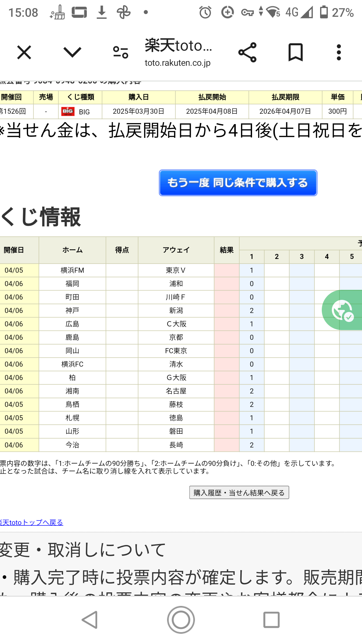Click the 山形 home team cell
This screenshot has height=644, width=362.
(x=72, y=431)
